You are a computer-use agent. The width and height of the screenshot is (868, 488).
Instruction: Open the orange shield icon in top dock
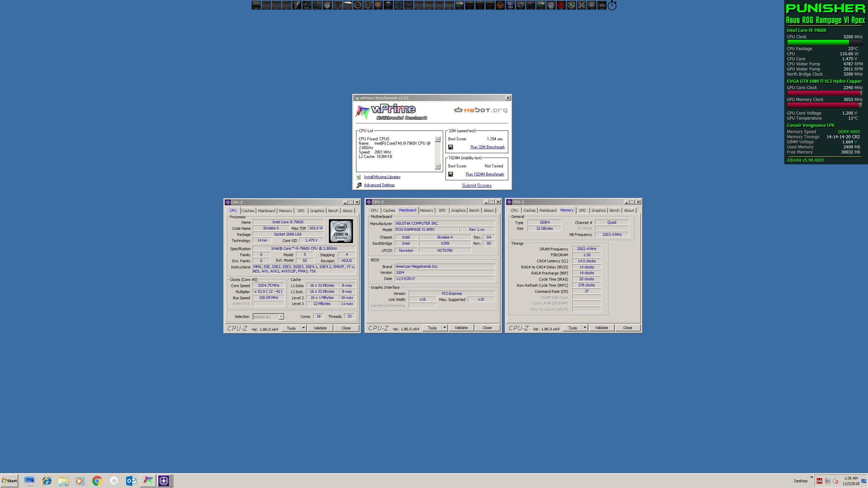coord(500,5)
